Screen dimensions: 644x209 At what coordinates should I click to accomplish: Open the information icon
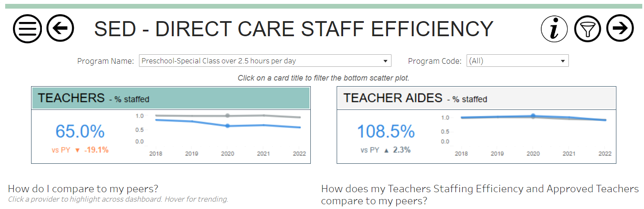click(x=555, y=29)
